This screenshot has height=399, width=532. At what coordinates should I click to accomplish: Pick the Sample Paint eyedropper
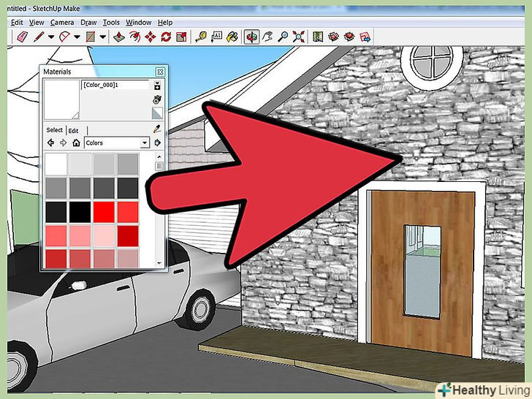coord(157,129)
